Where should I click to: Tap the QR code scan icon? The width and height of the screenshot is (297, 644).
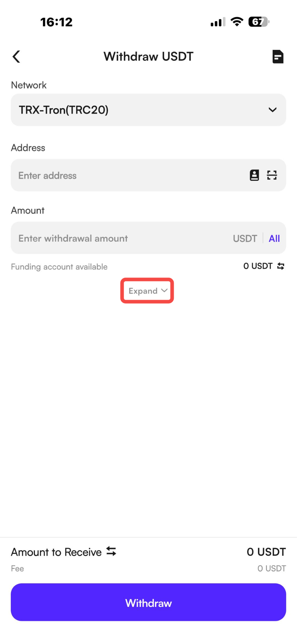coord(272,175)
